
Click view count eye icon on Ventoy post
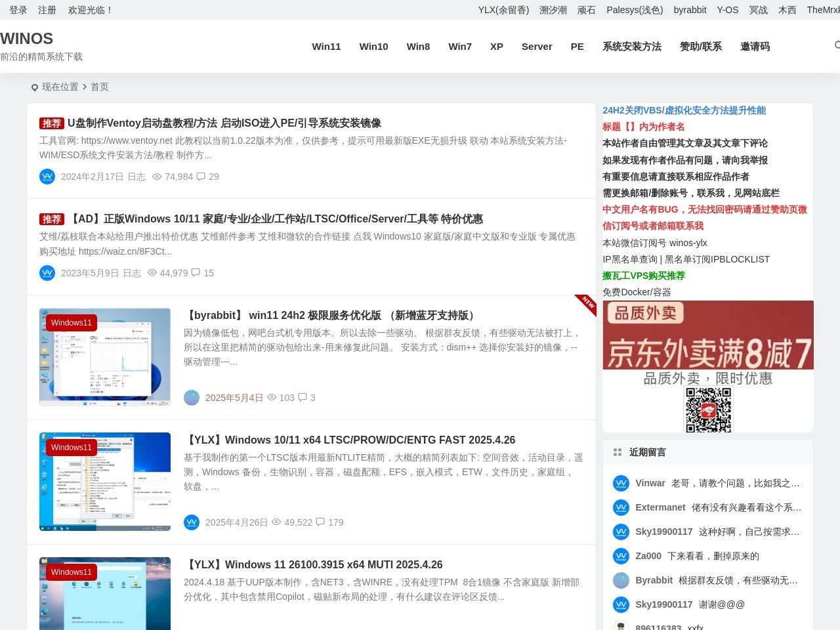(x=157, y=177)
